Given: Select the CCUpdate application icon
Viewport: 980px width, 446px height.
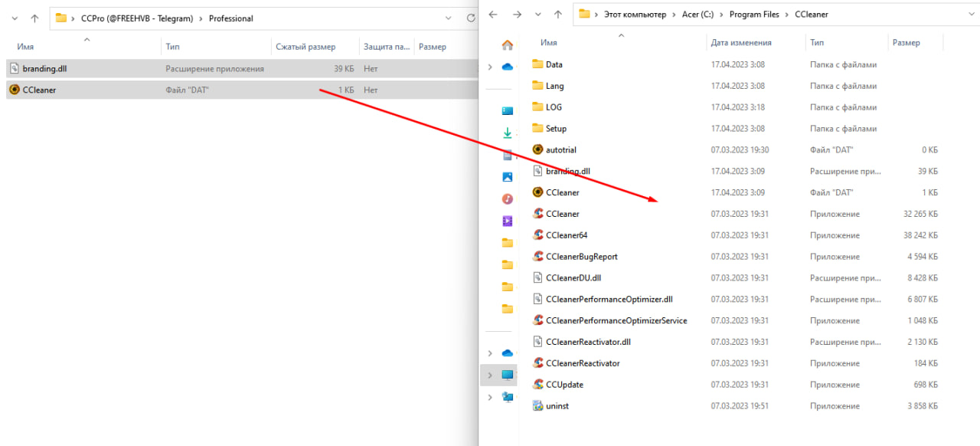Looking at the screenshot, I should point(537,385).
